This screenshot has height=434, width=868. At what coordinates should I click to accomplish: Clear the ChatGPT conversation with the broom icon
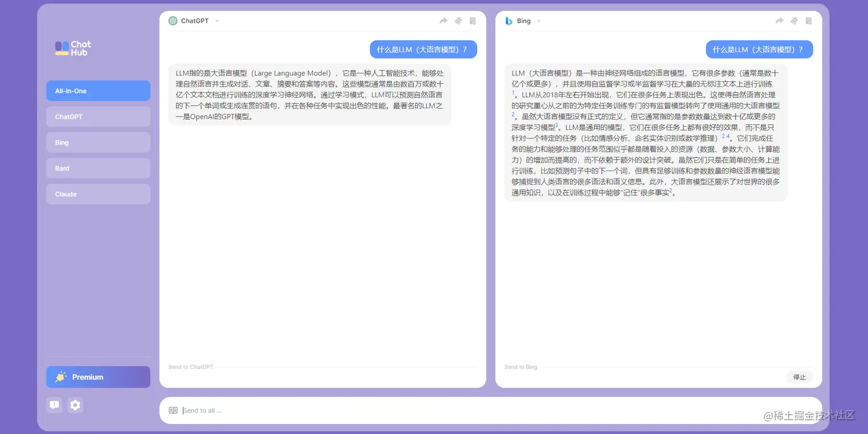pyautogui.click(x=458, y=21)
